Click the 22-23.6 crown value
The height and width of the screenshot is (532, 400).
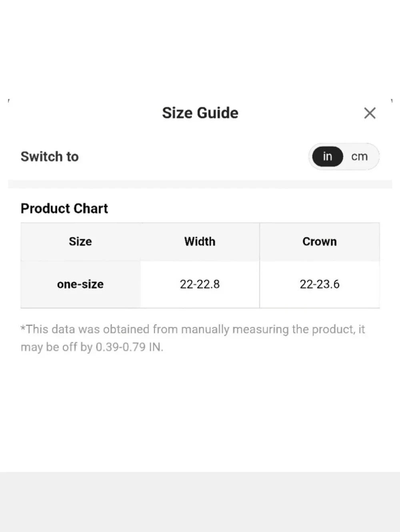(320, 284)
